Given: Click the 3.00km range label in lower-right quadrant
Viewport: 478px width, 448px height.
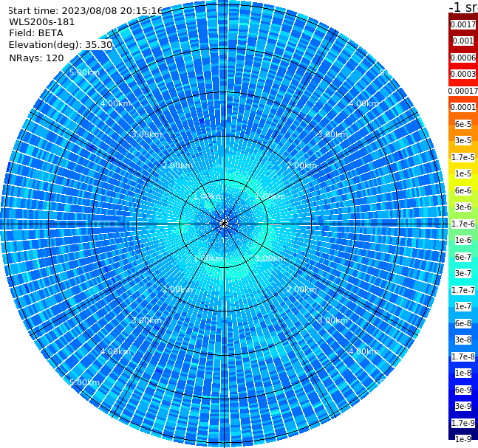Looking at the screenshot, I should point(333,320).
